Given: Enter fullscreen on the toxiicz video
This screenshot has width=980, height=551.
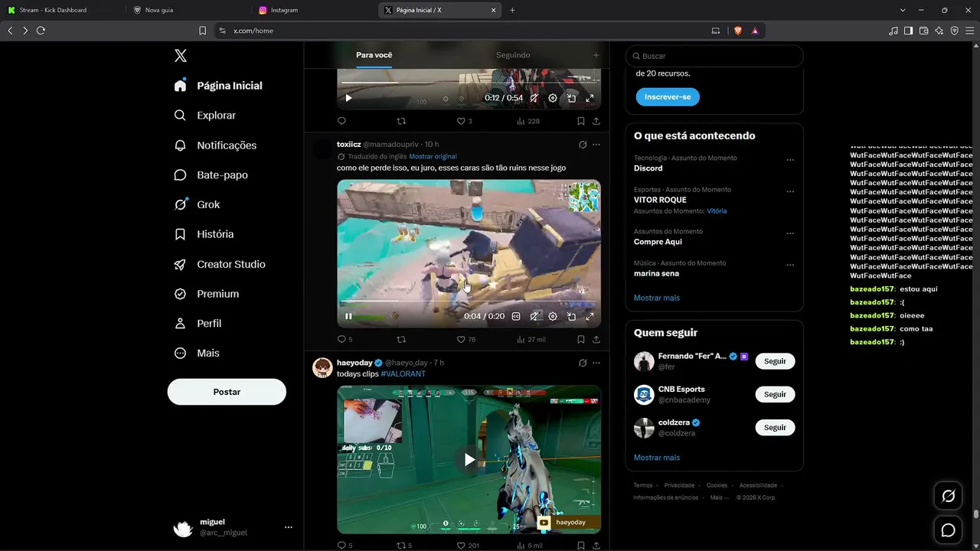Looking at the screenshot, I should [590, 316].
